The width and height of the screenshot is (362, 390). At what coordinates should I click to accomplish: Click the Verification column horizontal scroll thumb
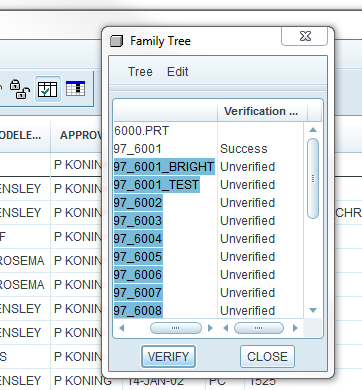coord(259,328)
